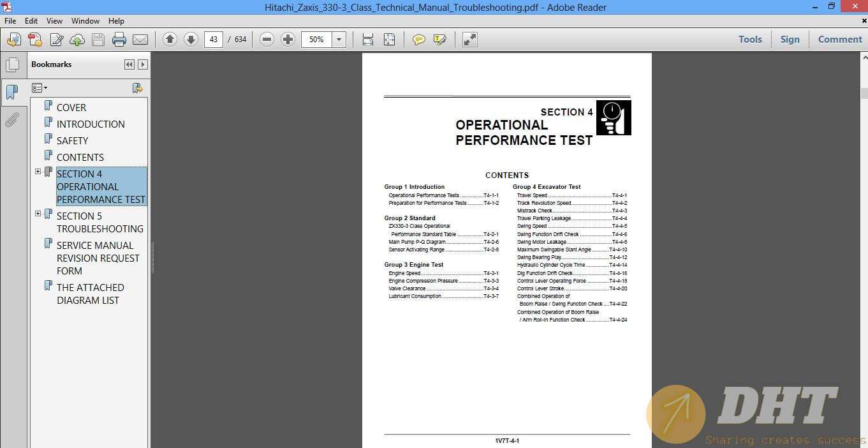Click the vertical scrollbar thumb of the document
This screenshot has height=448, width=868.
point(864,93)
